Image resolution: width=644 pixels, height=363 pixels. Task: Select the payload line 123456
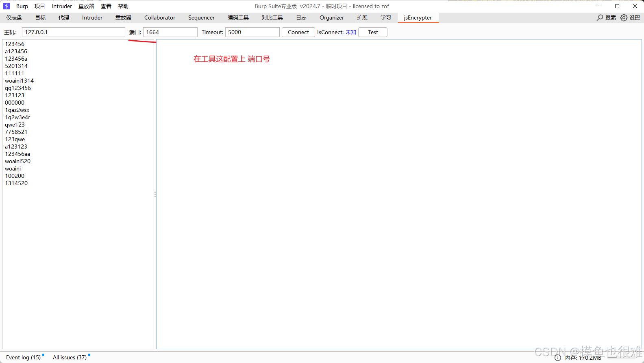pos(15,44)
